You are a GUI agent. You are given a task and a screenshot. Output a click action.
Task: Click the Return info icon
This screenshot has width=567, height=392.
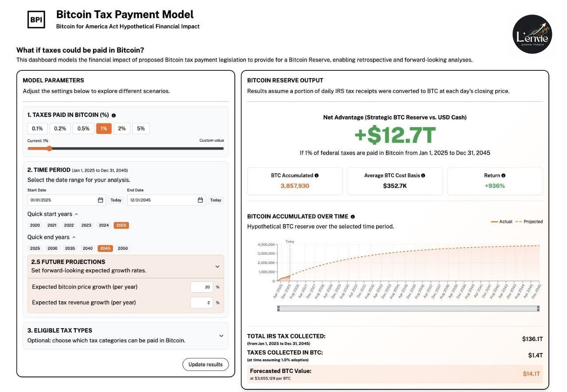click(x=503, y=176)
